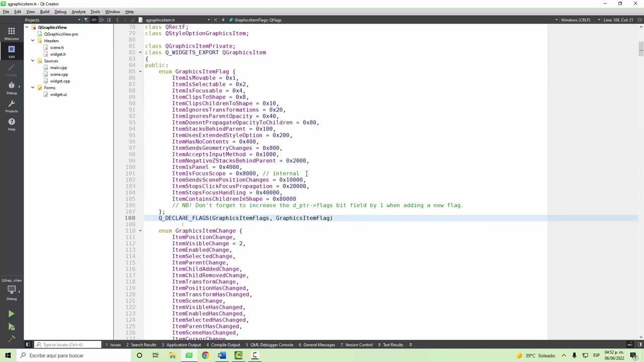
Task: Open the kit selector monitor icon
Action: coord(11,291)
